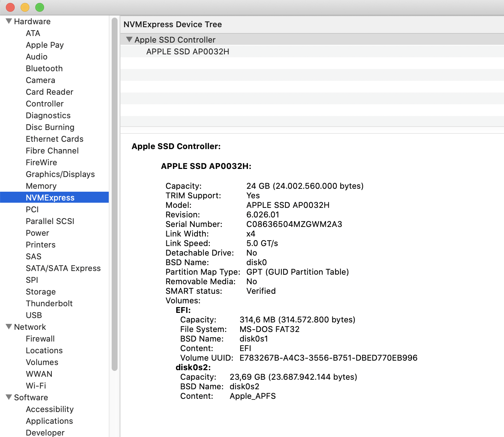
Task: Click the Hardware section header
Action: coord(32,21)
